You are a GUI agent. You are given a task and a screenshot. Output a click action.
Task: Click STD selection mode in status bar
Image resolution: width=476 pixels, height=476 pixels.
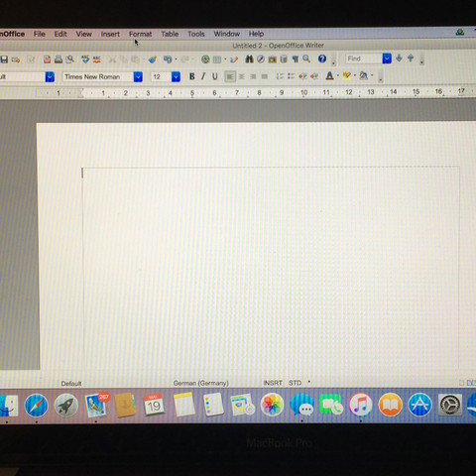pos(295,383)
